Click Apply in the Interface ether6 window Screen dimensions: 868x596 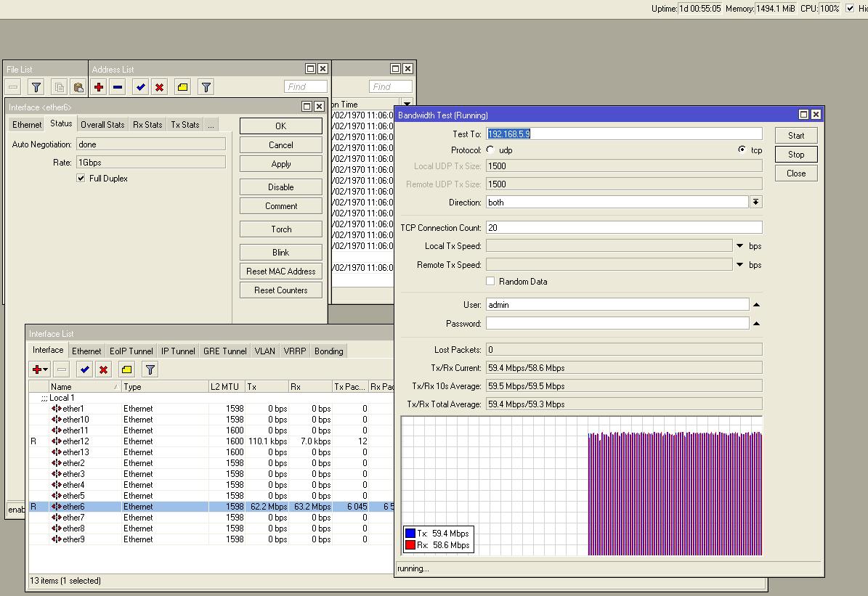(x=280, y=164)
